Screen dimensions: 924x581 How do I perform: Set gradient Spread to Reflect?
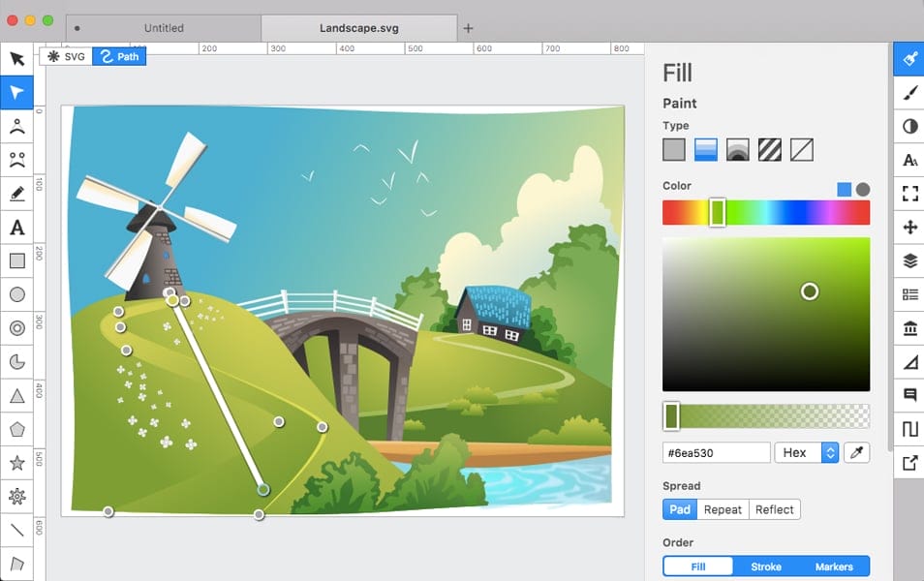776,509
